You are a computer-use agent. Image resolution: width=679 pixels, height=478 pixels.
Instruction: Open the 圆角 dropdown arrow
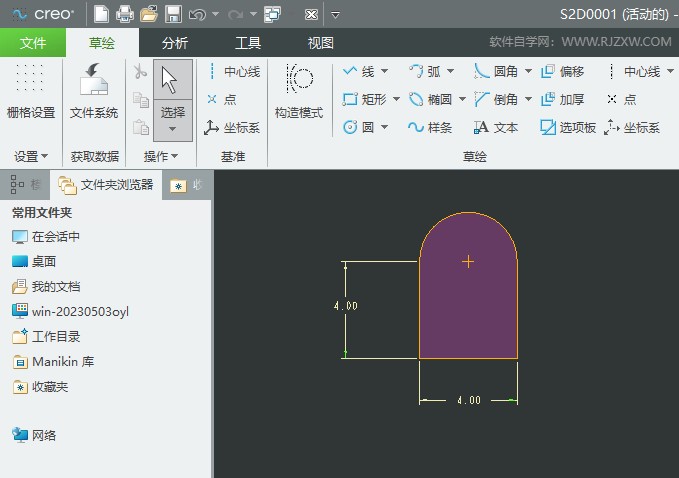point(528,71)
